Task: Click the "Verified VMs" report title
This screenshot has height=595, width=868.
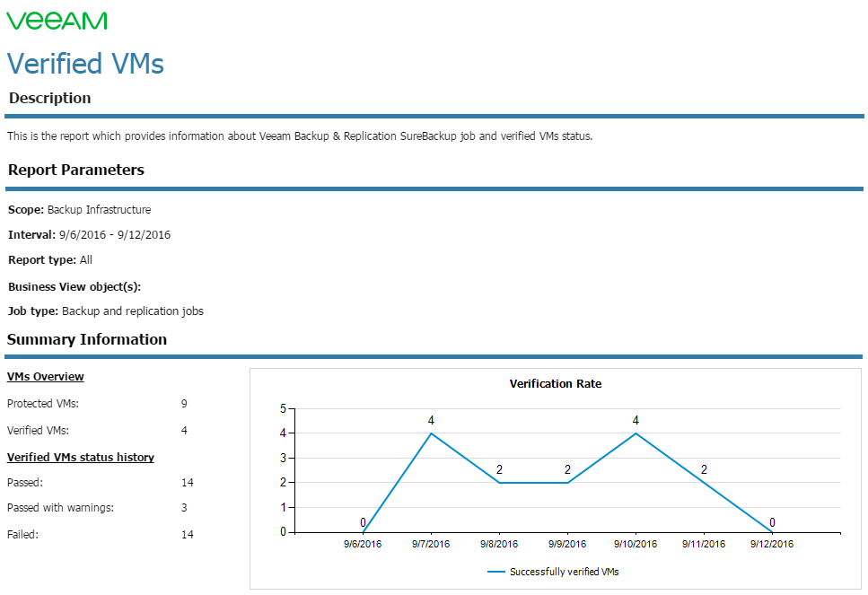Action: pos(85,64)
